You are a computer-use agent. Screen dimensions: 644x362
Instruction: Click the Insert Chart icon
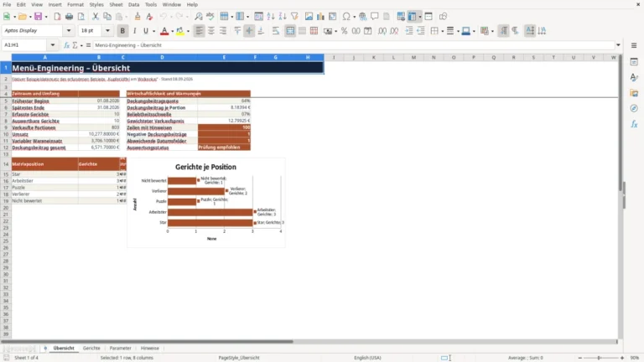click(321, 17)
